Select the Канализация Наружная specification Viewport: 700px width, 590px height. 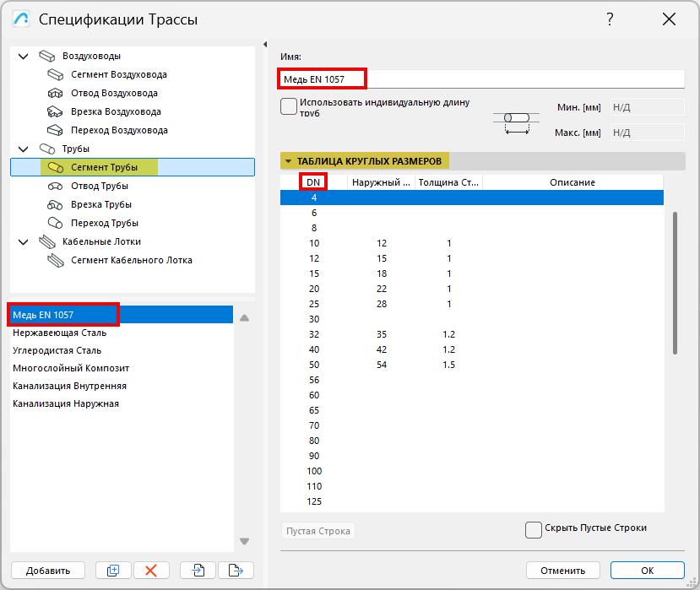tap(121, 403)
